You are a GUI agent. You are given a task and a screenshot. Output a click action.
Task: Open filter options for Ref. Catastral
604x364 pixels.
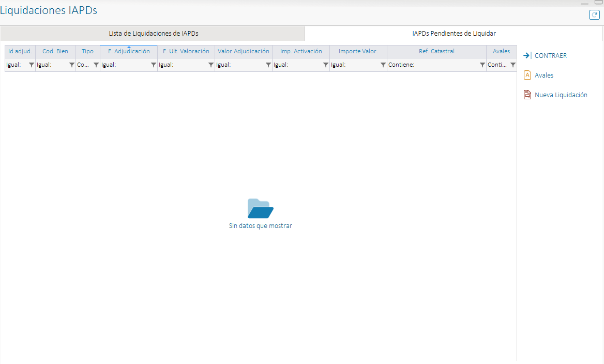point(482,65)
